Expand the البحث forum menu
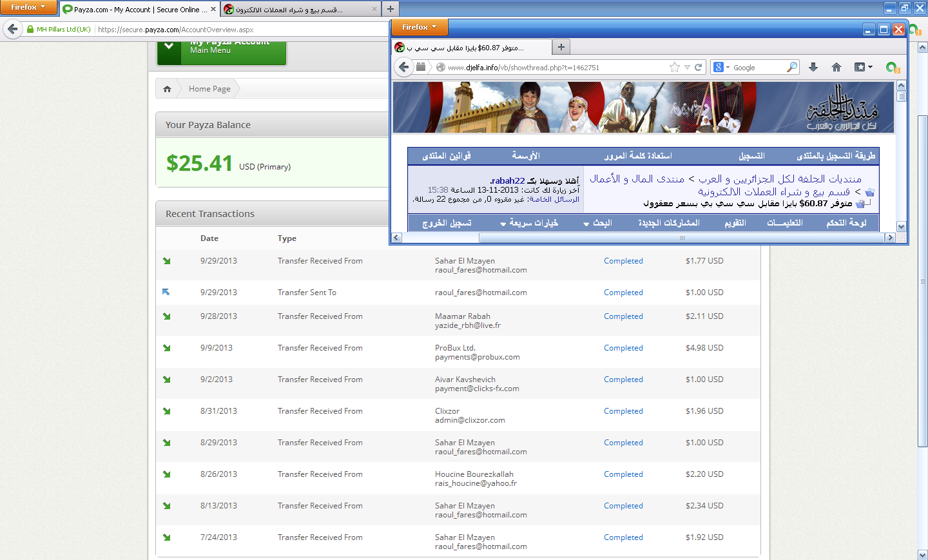 point(597,223)
